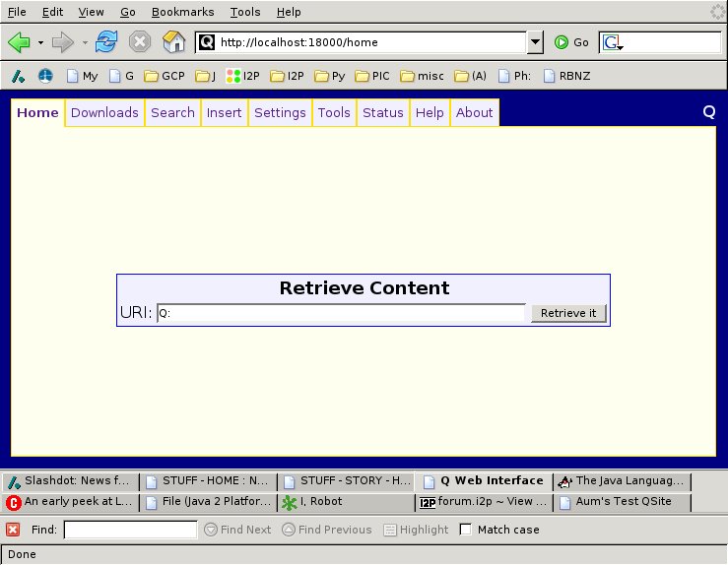Click the green Go button

[571, 42]
